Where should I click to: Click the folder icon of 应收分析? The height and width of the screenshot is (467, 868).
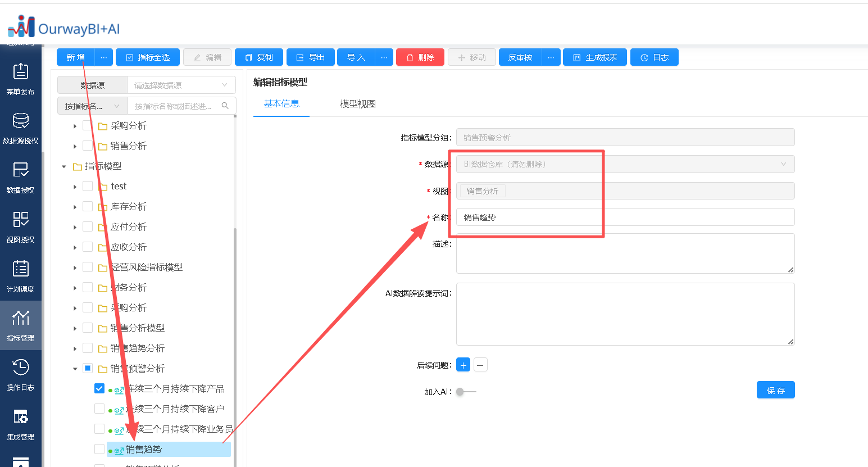coord(103,247)
